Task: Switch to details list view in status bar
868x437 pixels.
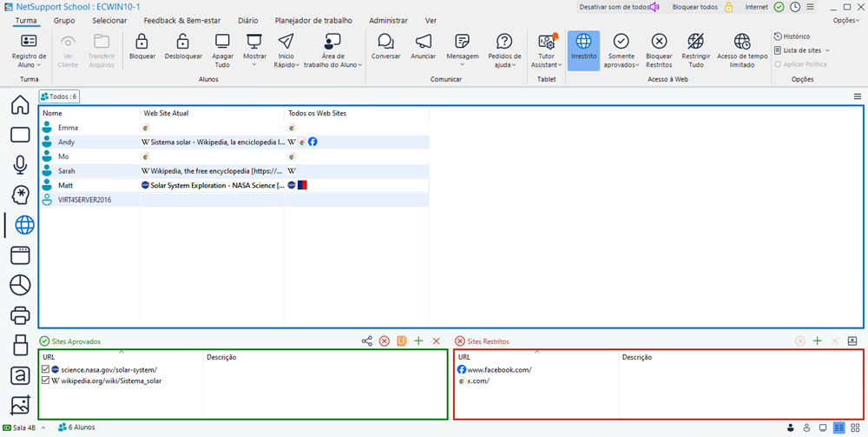Action: coord(839,427)
